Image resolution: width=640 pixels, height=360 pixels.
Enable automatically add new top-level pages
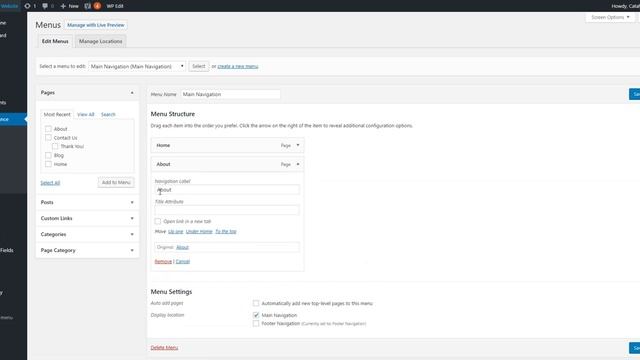[256, 303]
